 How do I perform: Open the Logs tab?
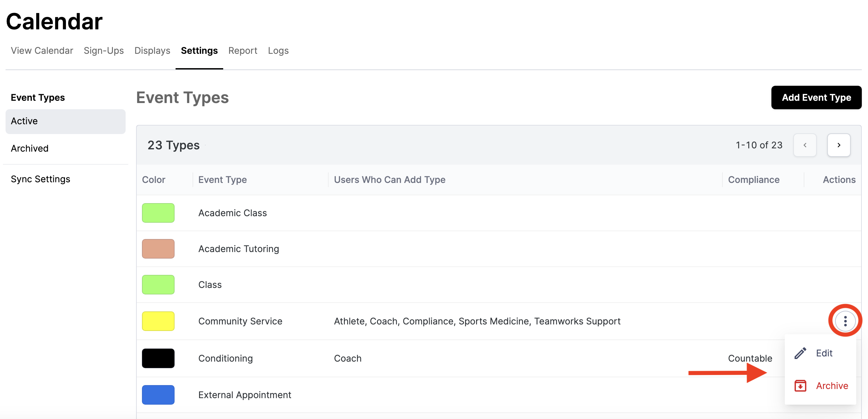tap(278, 51)
